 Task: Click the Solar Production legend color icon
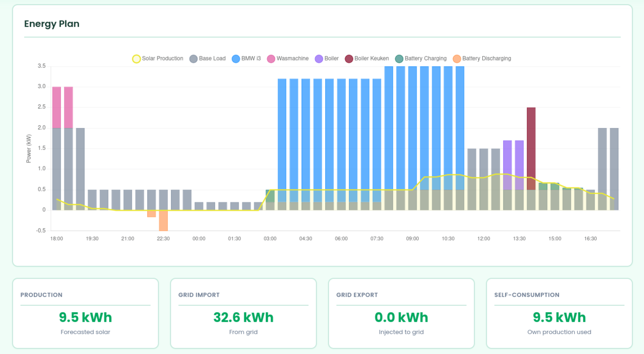136,58
